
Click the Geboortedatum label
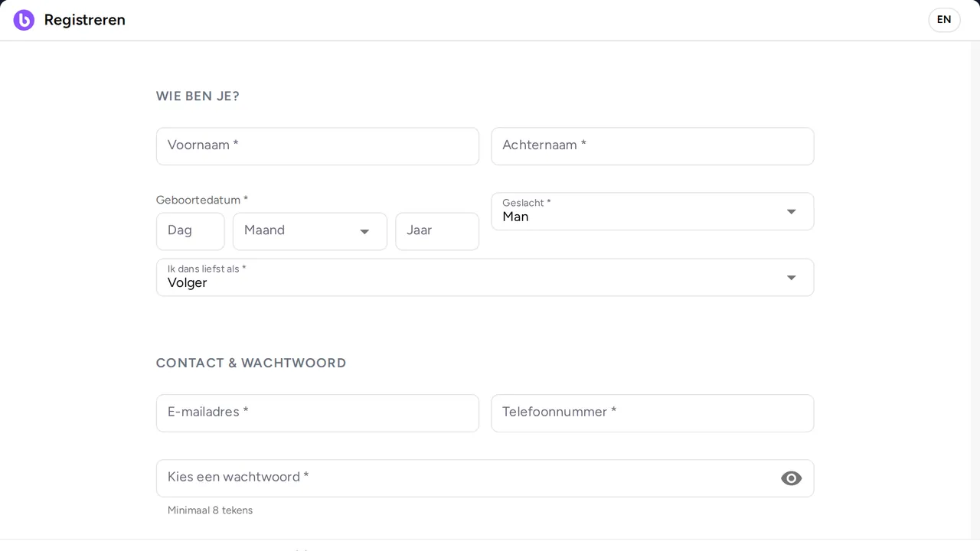[202, 200]
